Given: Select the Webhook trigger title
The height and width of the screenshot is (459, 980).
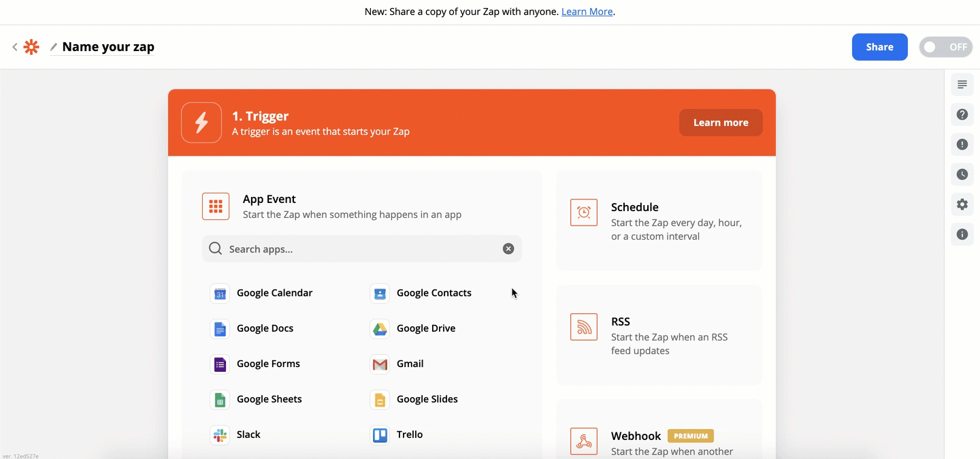Looking at the screenshot, I should [x=636, y=436].
